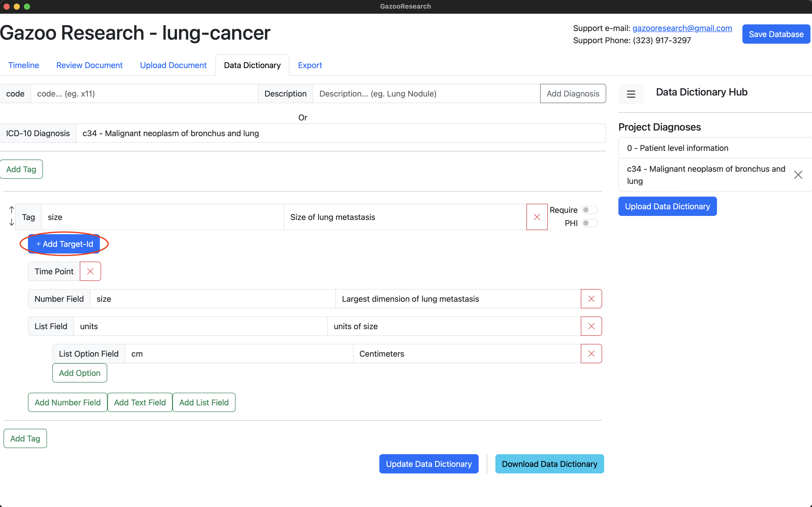This screenshot has width=812, height=507.
Task: Click the Add Target-Id button
Action: (64, 244)
